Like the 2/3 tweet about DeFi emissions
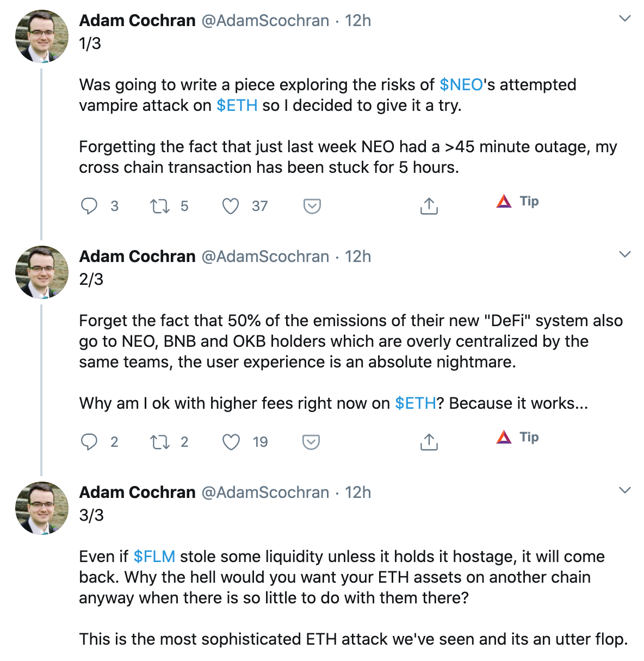 pos(231,442)
